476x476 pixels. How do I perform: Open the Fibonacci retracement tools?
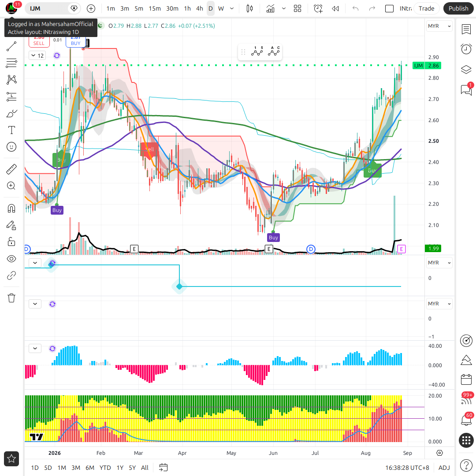(11, 63)
